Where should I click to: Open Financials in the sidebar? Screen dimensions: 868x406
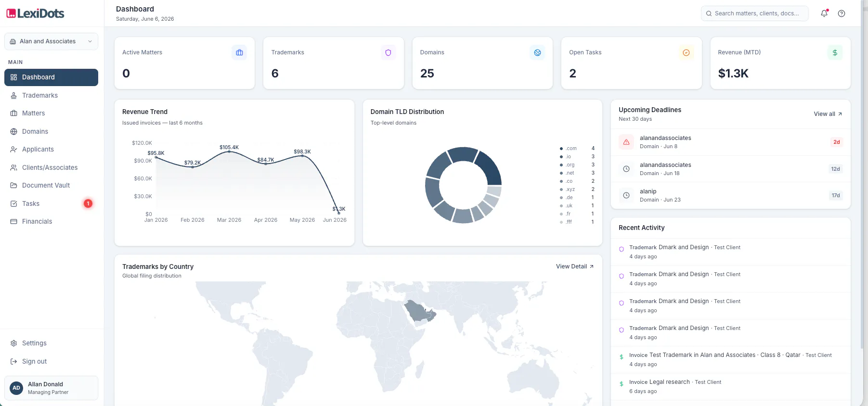pos(51,221)
